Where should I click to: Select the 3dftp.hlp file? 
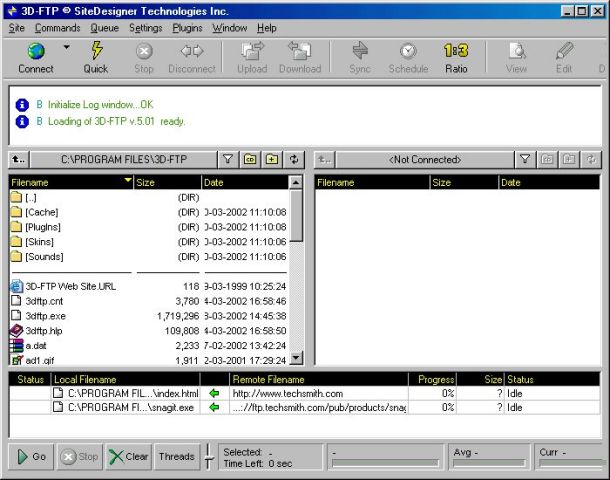(x=149, y=331)
